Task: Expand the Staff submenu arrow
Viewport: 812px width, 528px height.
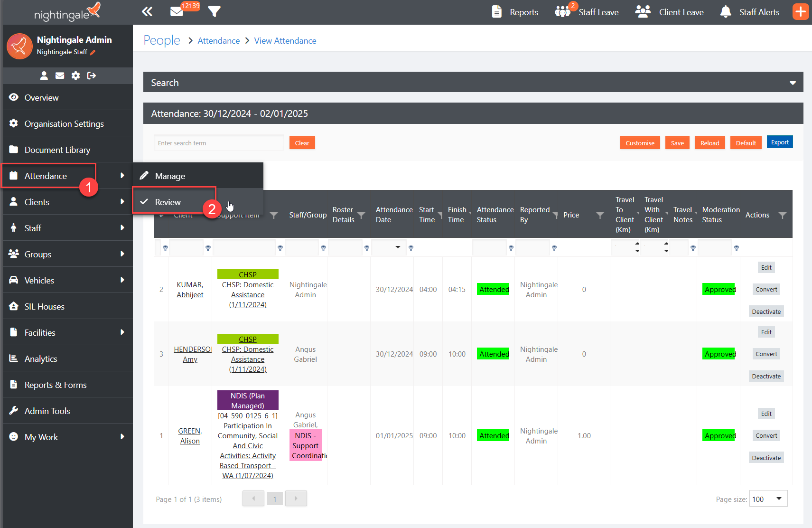Action: [x=122, y=228]
